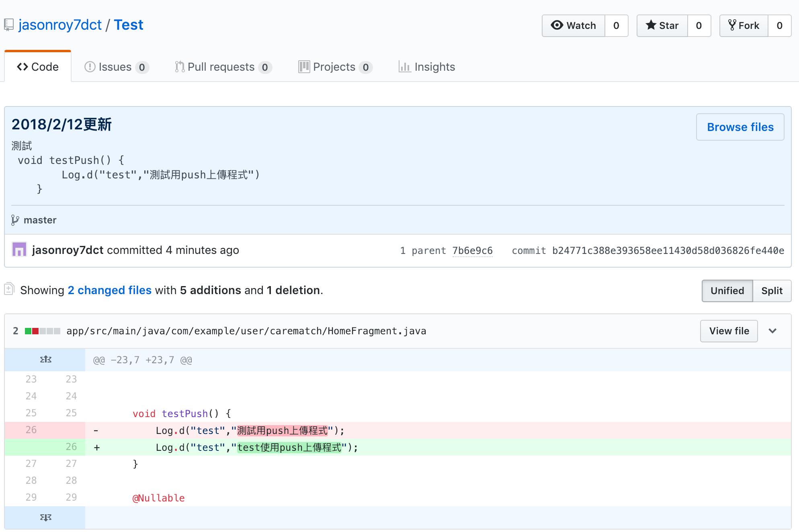The width and height of the screenshot is (799, 532).
Task: Star this repository
Action: [662, 26]
